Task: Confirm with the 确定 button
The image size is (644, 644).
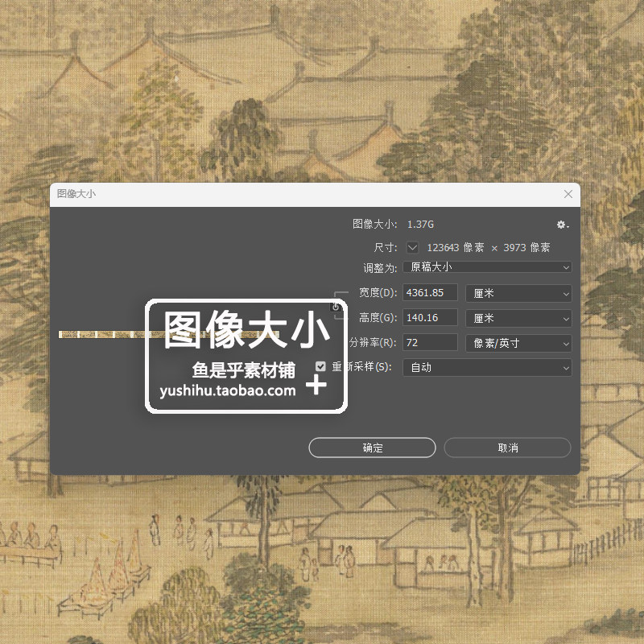Action: 372,448
